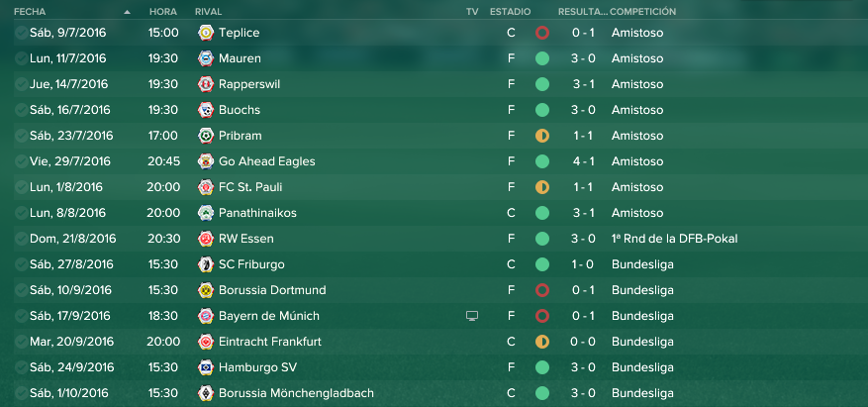Toggle the check circle for 9/7/2016 fixture
This screenshot has width=868, height=407.
click(x=21, y=33)
